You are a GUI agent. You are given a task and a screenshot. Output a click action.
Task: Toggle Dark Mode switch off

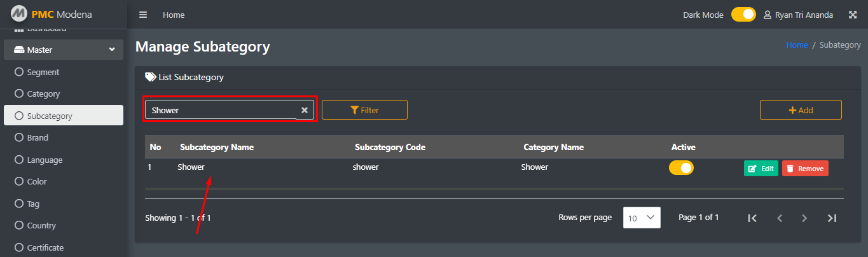(x=743, y=15)
